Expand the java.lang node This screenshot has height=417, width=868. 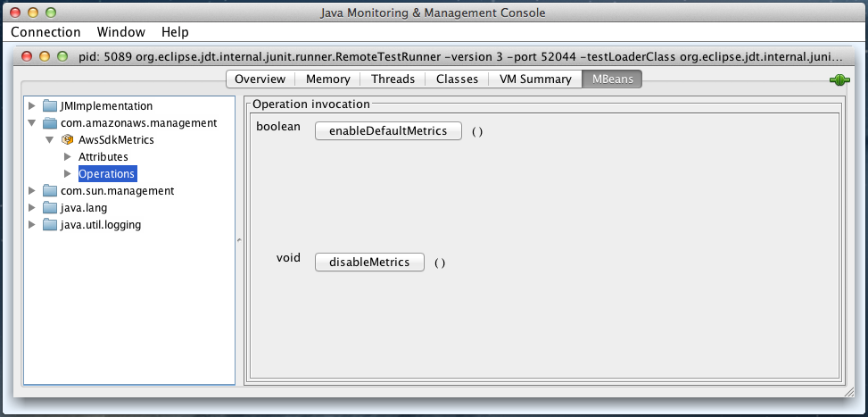coord(31,208)
